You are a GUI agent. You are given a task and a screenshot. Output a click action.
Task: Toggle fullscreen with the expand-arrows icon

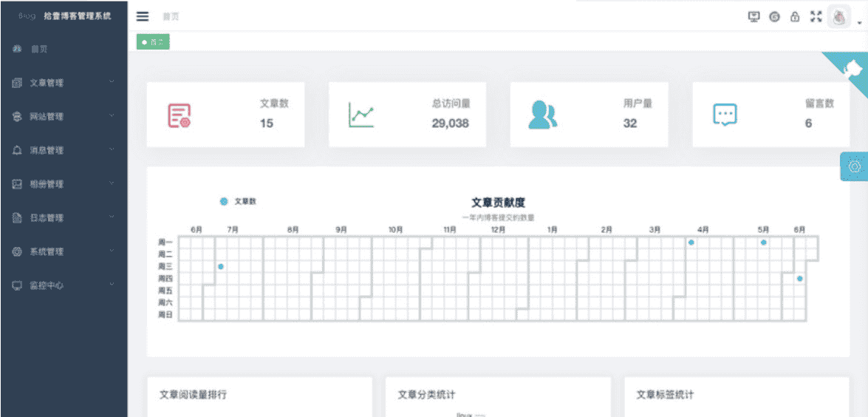(816, 17)
